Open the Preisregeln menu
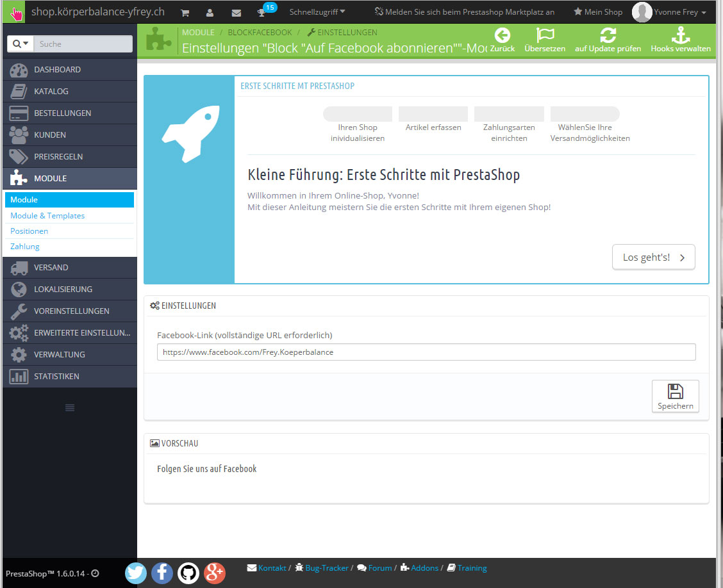This screenshot has width=723, height=588. [x=70, y=157]
